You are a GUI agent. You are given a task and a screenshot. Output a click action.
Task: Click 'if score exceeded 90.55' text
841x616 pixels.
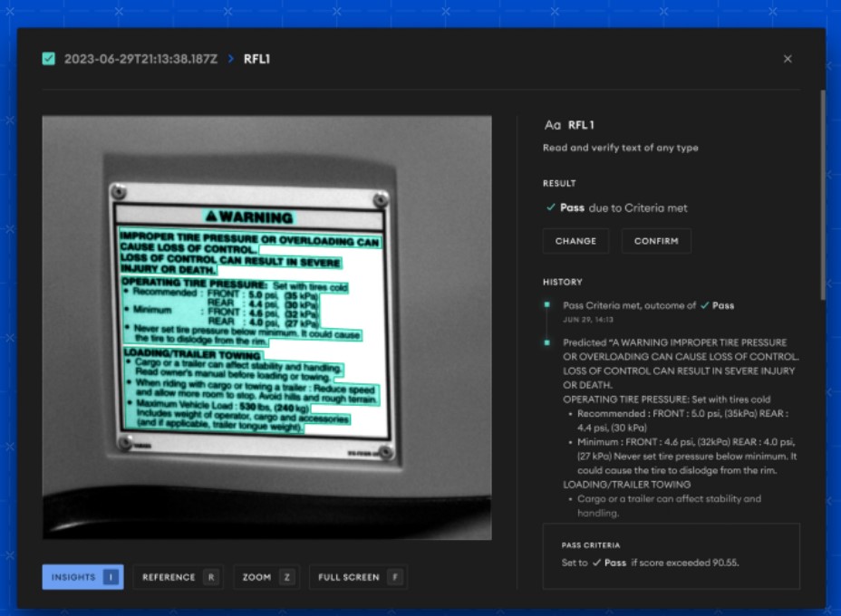pyautogui.click(x=685, y=563)
